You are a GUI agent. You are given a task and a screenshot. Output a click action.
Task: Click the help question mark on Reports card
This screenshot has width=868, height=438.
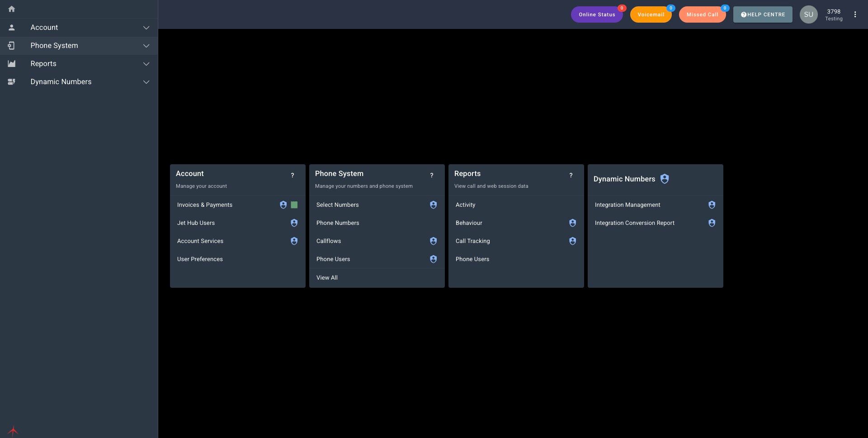point(571,175)
